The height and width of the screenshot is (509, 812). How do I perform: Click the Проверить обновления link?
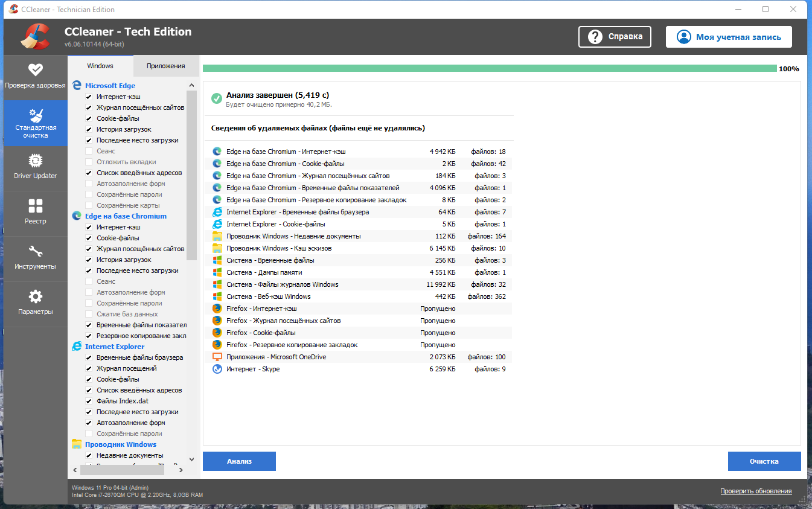point(756,490)
